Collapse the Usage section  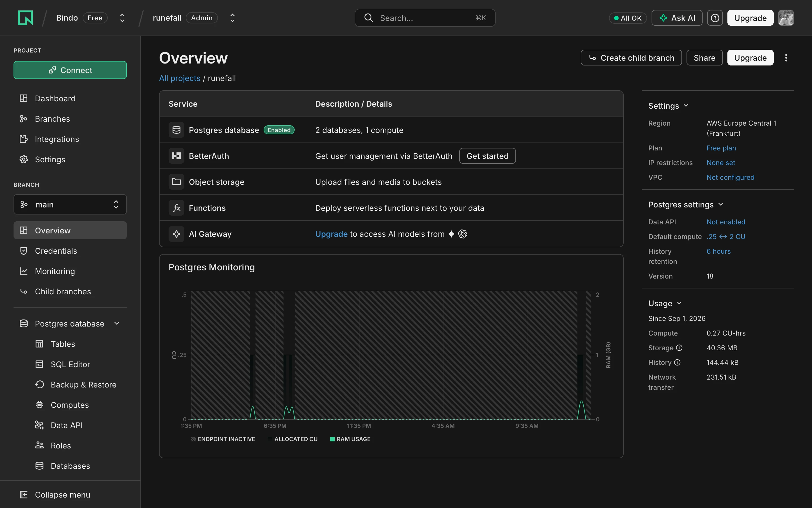pyautogui.click(x=679, y=303)
